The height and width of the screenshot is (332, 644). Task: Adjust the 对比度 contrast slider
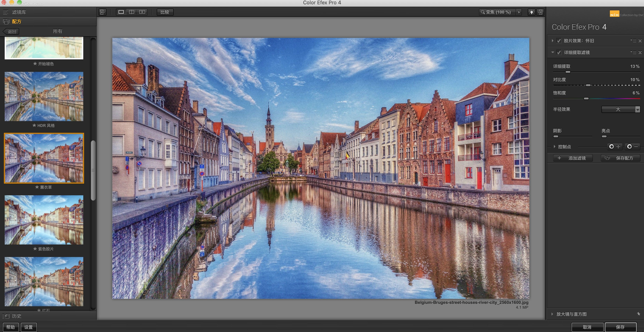click(x=588, y=85)
